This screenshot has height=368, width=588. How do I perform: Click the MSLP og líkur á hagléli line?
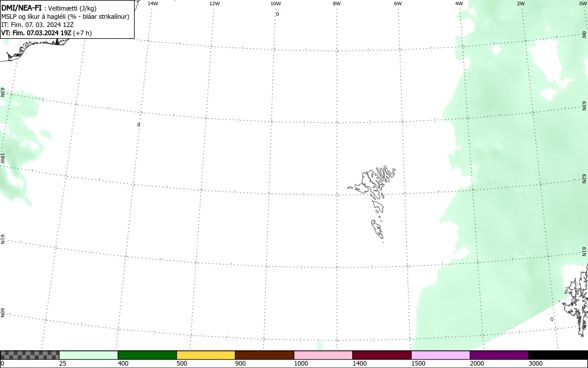pyautogui.click(x=65, y=16)
